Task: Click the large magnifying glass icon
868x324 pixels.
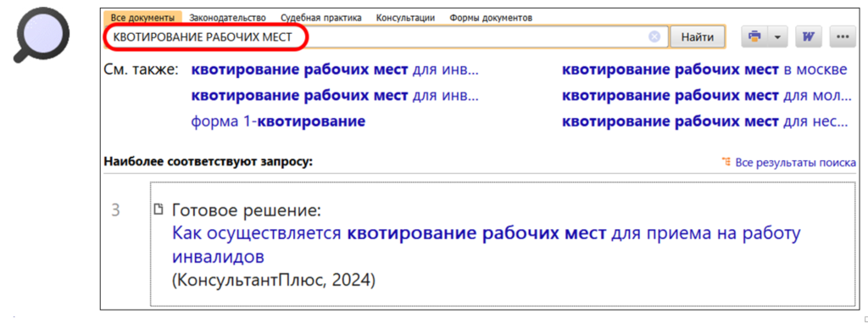Action: click(41, 34)
